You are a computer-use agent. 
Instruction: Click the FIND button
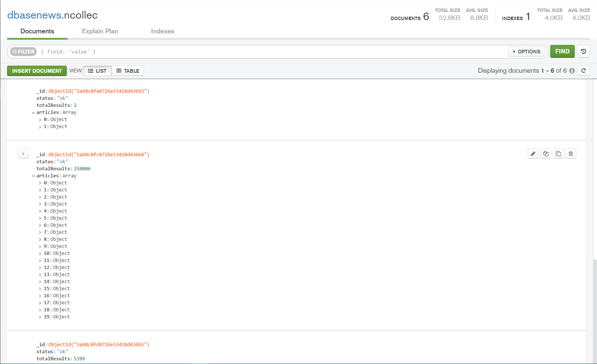tap(562, 52)
